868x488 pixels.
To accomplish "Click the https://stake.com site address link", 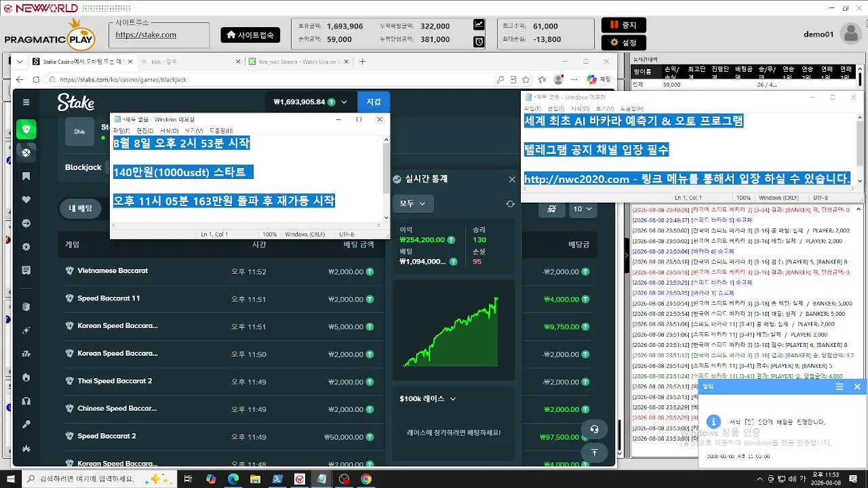I will (146, 35).
